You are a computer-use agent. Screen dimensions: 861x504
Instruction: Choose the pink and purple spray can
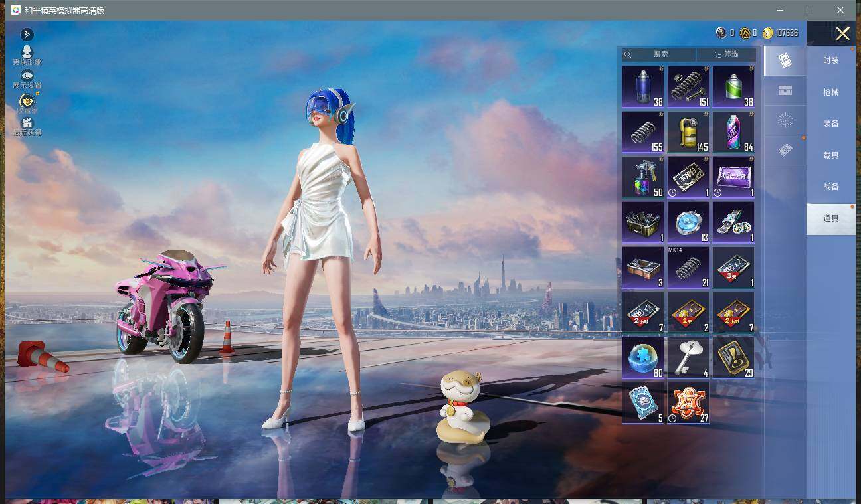(733, 131)
